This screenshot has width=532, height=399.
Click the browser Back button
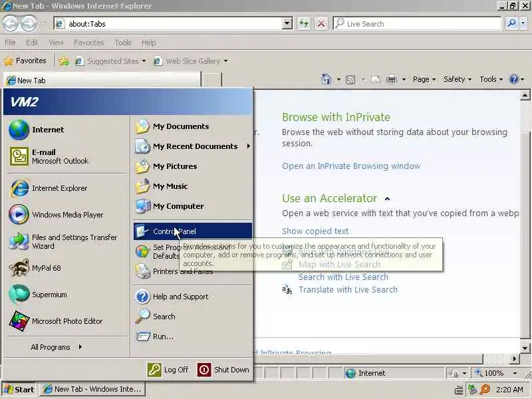[x=10, y=24]
